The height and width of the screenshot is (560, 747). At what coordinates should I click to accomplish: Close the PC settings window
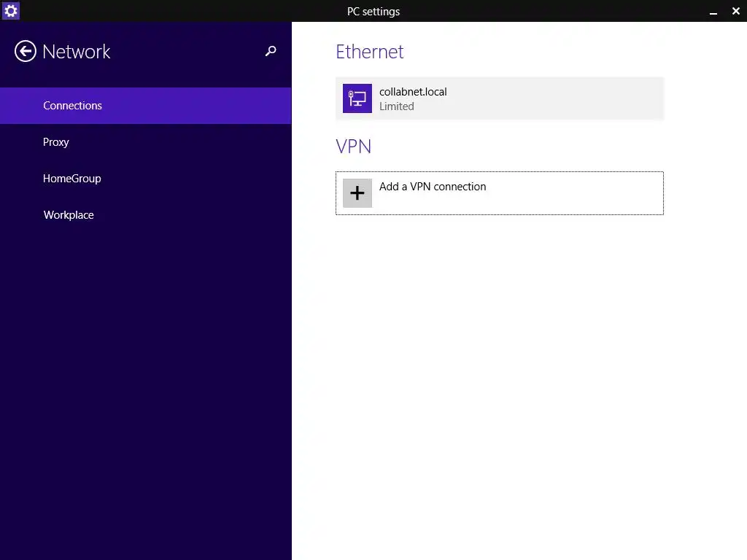pyautogui.click(x=735, y=11)
